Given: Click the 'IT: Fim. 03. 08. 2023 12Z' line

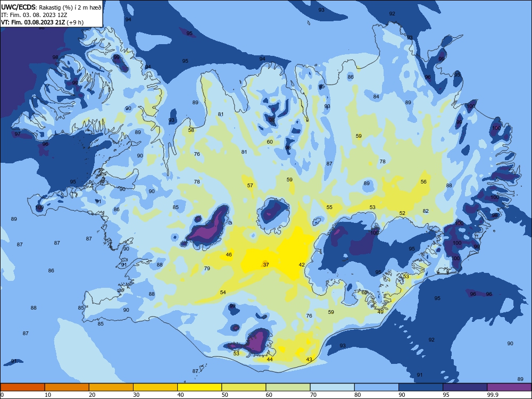Looking at the screenshot, I should [34, 15].
